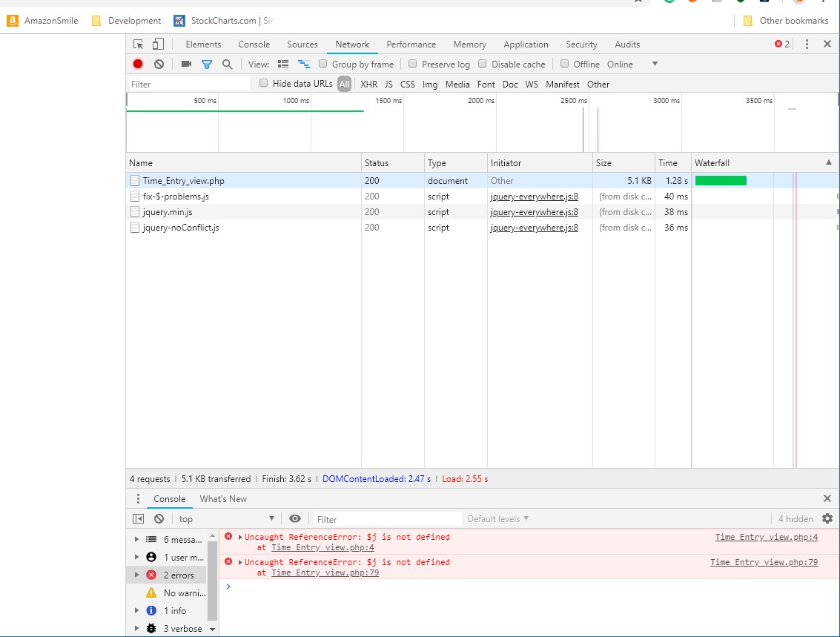Open console settings gear
The image size is (840, 637).
tap(827, 518)
